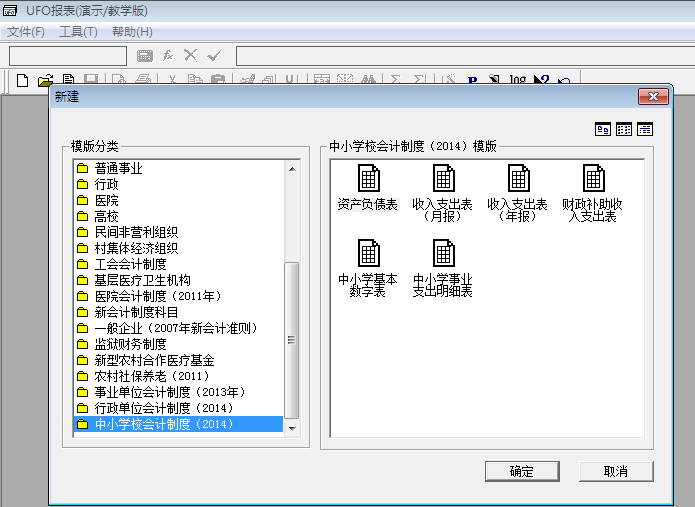Viewport: 695px width, 507px height.
Task: Select the 医院 category folder
Action: pyautogui.click(x=106, y=200)
